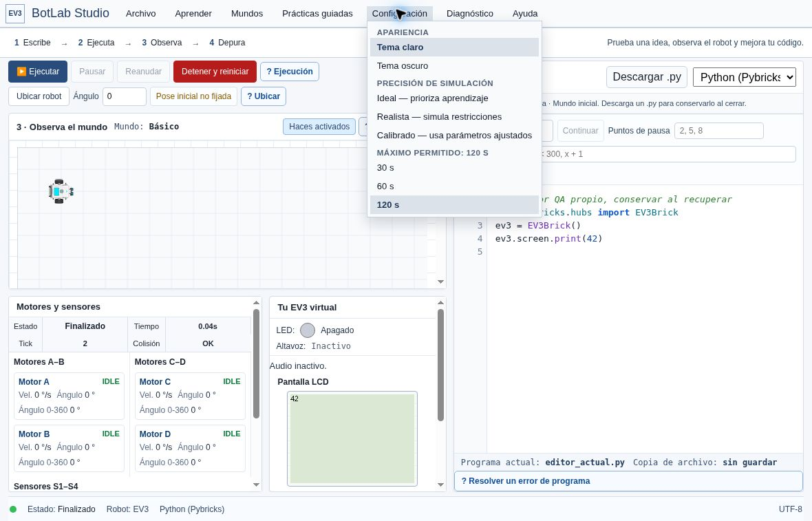Click Ubicar robot button
This screenshot has height=521, width=812.
pos(39,96)
